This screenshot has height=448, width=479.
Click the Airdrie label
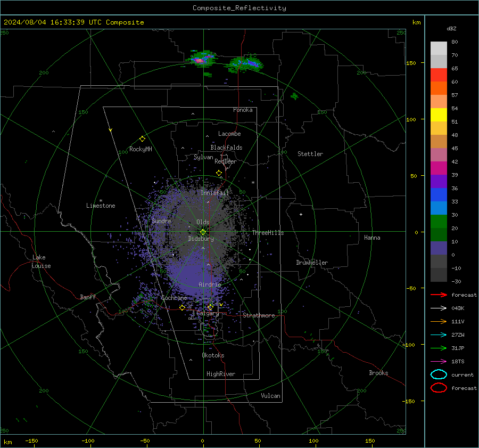[210, 284]
